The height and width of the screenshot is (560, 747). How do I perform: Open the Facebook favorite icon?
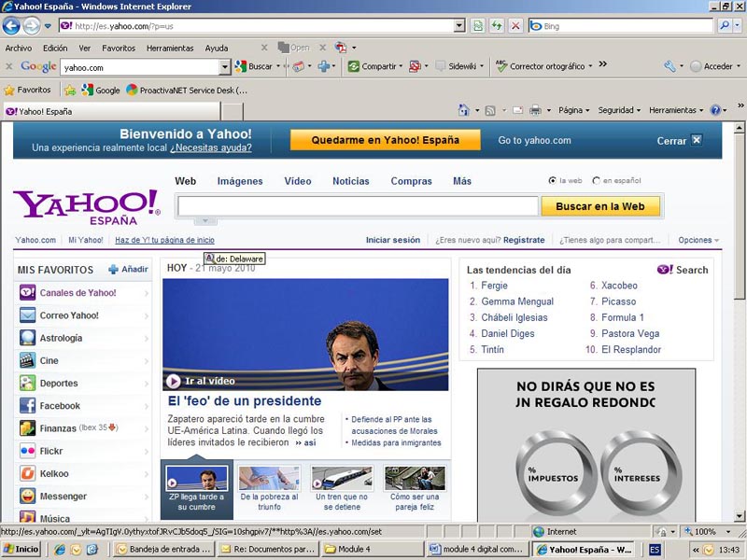coord(28,406)
